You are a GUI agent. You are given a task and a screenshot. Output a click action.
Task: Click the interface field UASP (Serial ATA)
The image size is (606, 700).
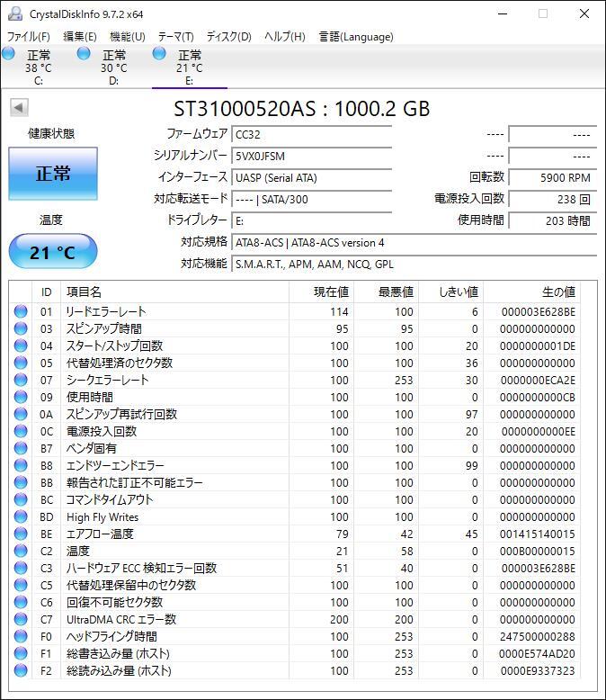[311, 177]
